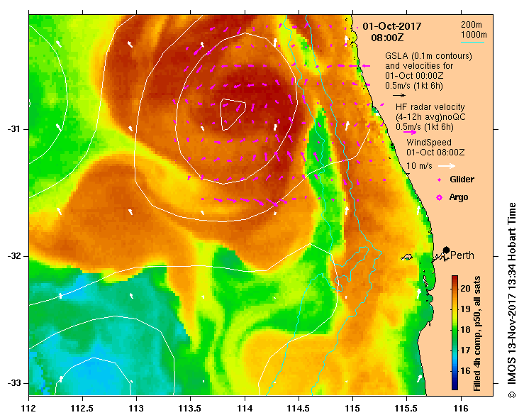This screenshot has height=420, width=524.
Task: Click the black Perth city marker dot
Action: coord(446,250)
